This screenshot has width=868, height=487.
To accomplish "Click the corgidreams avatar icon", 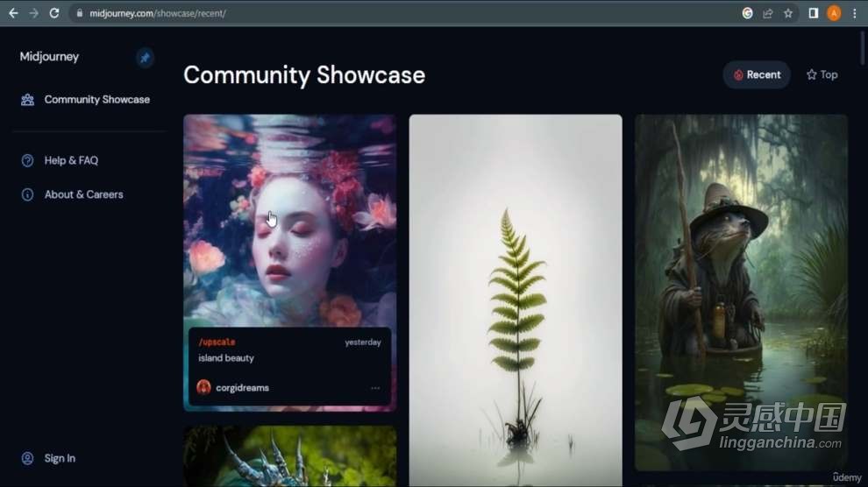I will [x=203, y=387].
